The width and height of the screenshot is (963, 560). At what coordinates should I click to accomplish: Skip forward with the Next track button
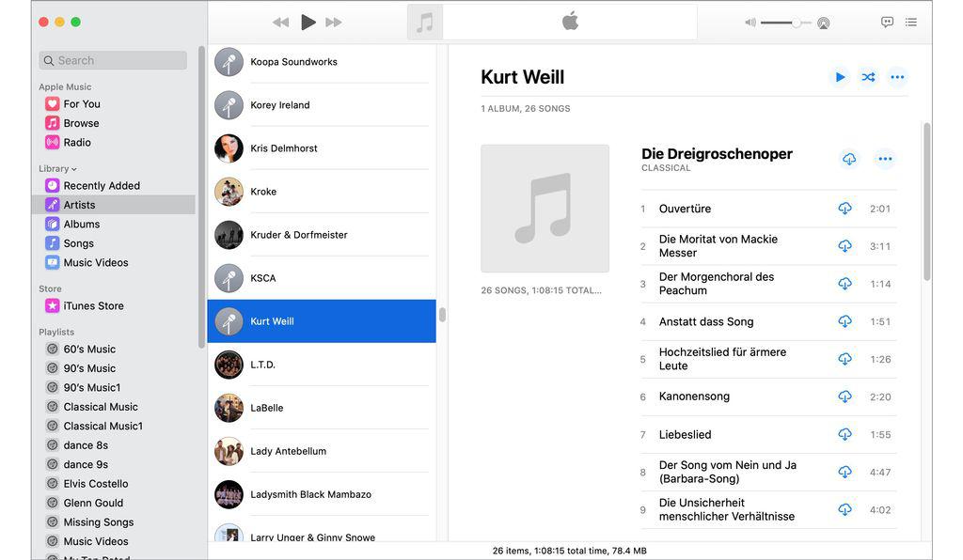[334, 23]
